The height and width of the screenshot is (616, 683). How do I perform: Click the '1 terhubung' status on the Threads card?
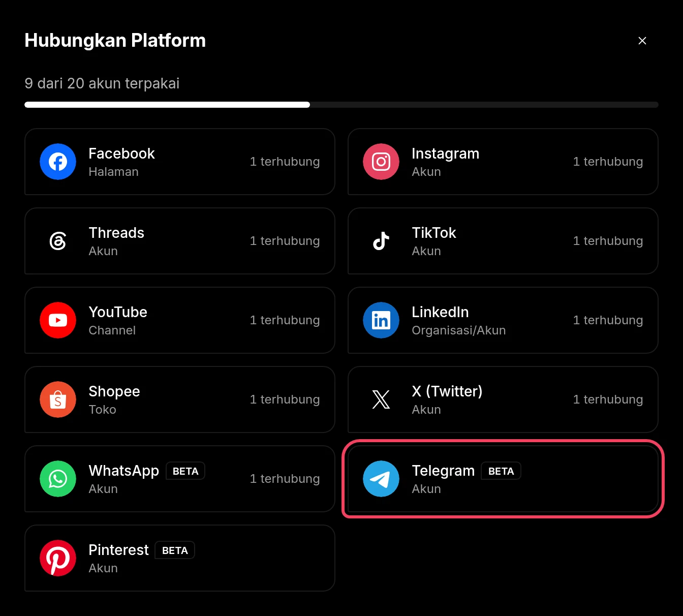tap(285, 241)
